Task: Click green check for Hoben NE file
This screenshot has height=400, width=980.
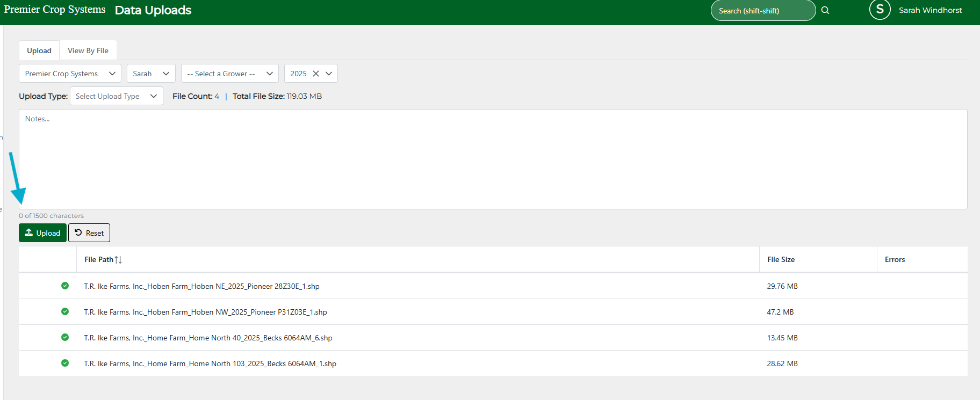Action: pos(65,286)
